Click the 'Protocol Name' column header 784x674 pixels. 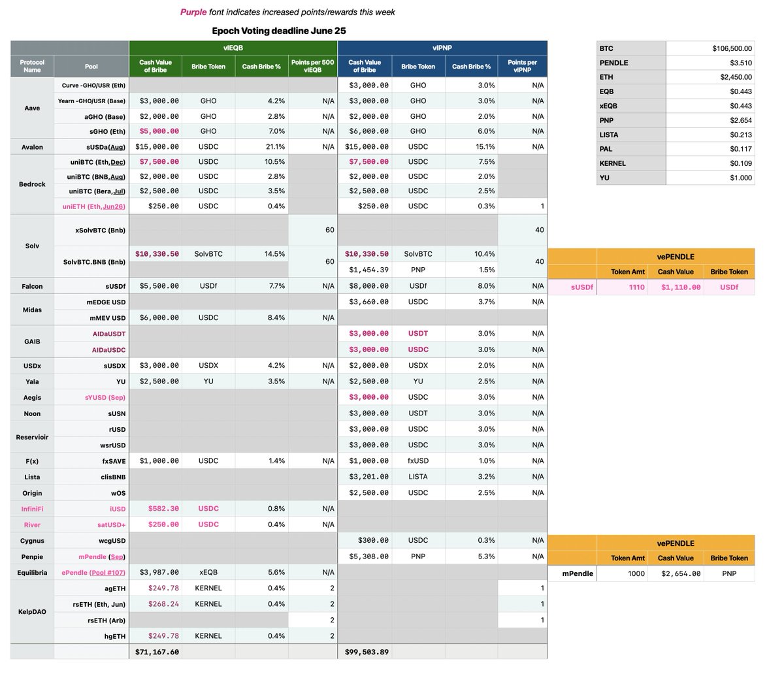pyautogui.click(x=33, y=66)
